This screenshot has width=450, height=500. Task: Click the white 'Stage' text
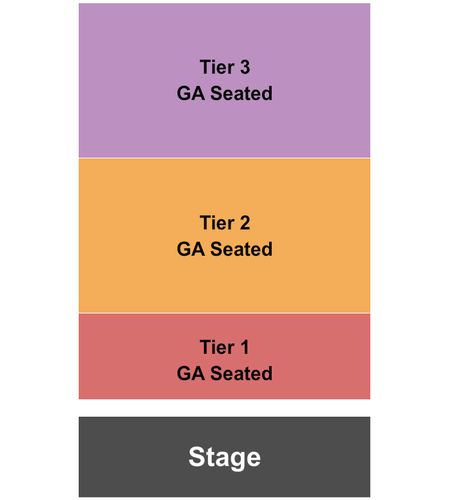224,458
